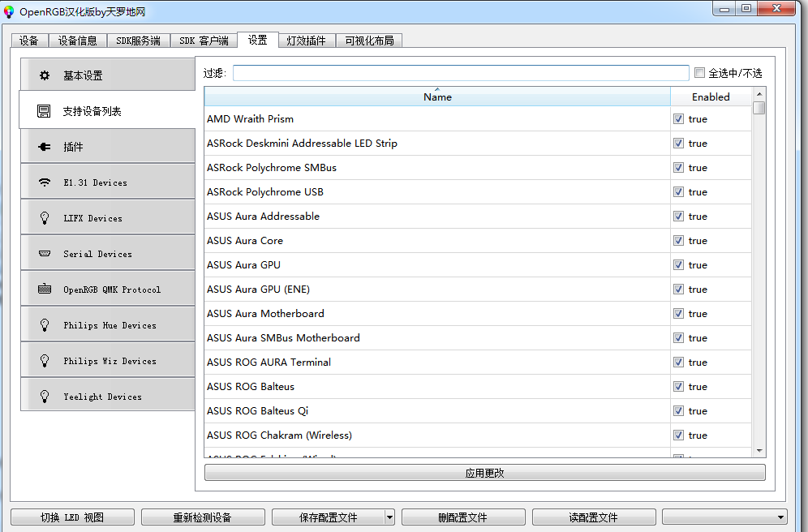
Task: Click the bulb icon for LIFX Devices
Action: pos(45,218)
